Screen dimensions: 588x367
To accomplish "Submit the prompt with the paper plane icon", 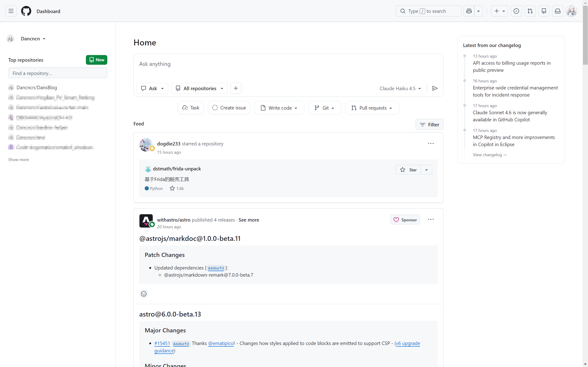I will click(435, 88).
